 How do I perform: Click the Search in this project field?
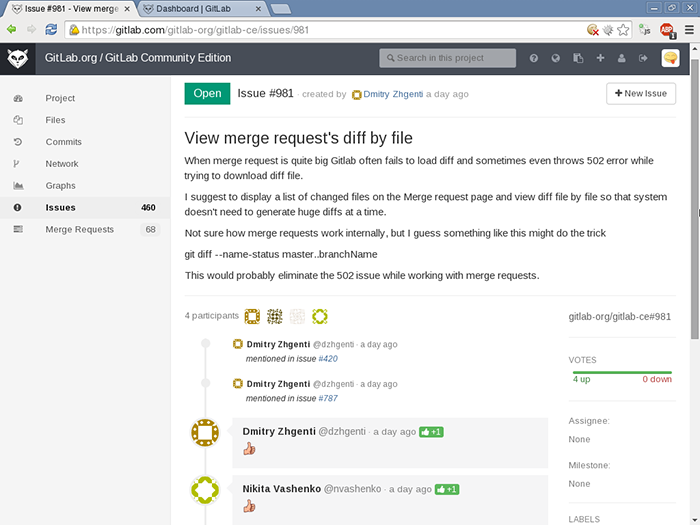[x=447, y=58]
